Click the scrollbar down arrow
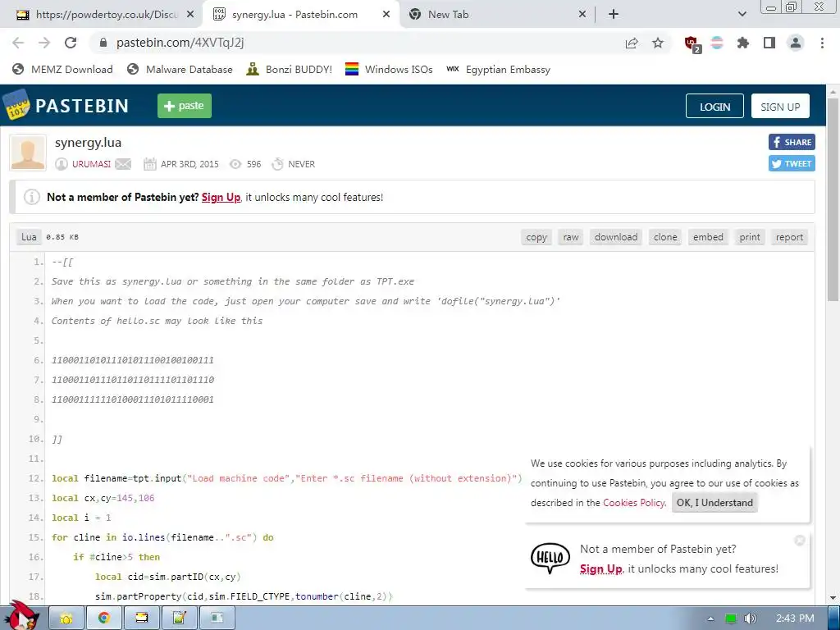Image resolution: width=840 pixels, height=630 pixels. click(x=833, y=597)
